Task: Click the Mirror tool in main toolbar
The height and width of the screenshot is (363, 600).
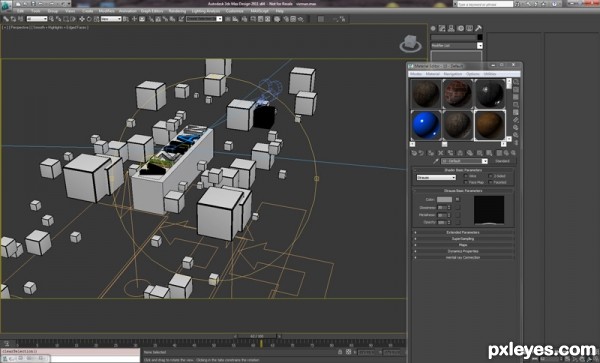Action: (228, 19)
